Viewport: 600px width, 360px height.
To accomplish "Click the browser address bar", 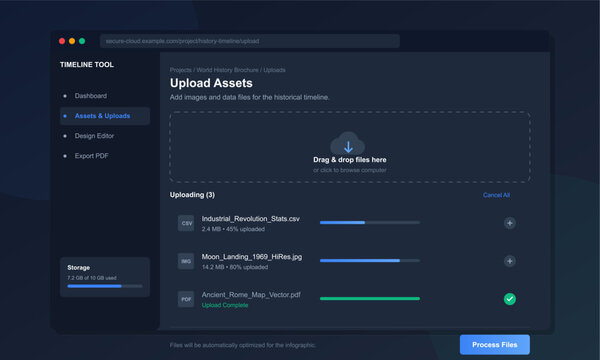I will 250,41.
